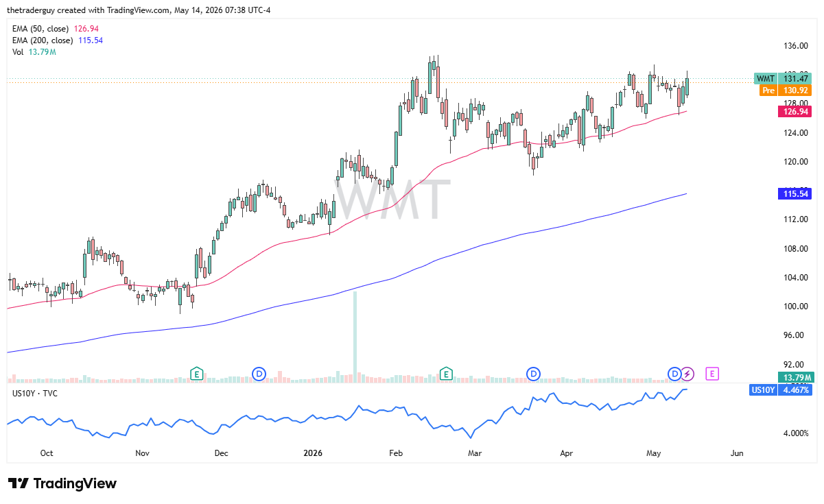Click the red 126.94 axis price tag
The width and height of the screenshot is (824, 504).
coord(794,111)
